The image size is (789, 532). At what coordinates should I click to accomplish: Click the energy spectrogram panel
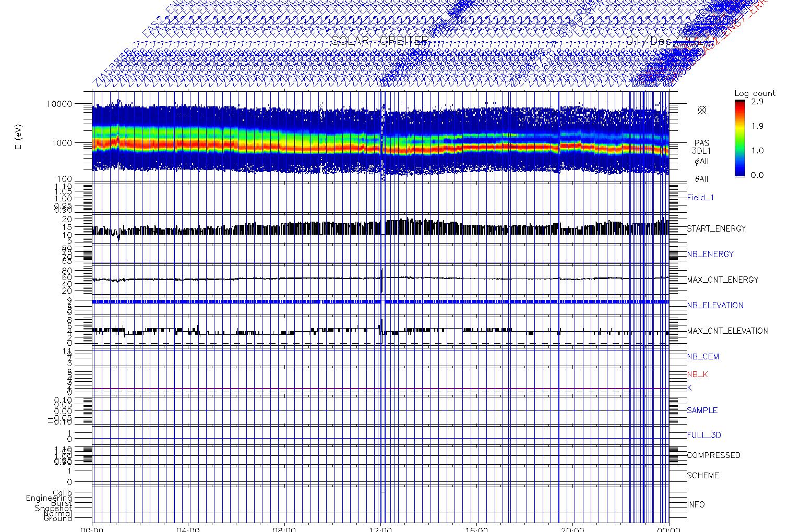point(380,136)
